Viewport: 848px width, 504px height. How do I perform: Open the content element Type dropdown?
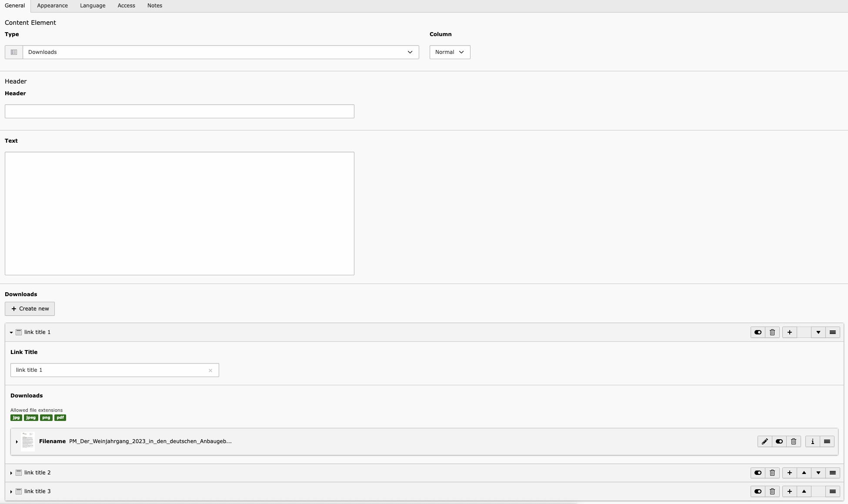coord(220,52)
